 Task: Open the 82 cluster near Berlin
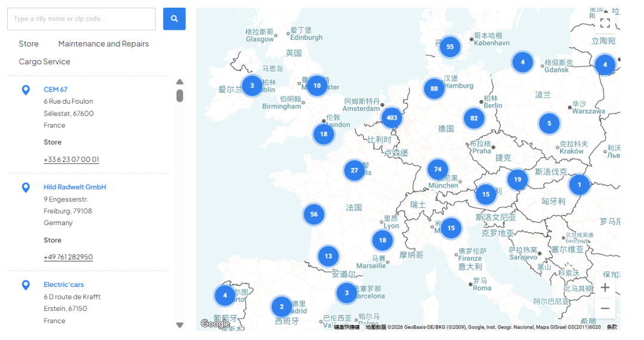pos(474,118)
